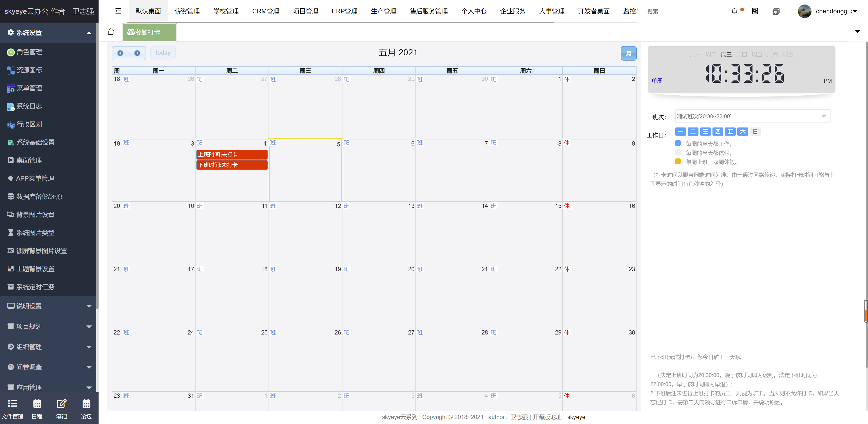
Task: Switch to month view 月 button
Action: tap(628, 53)
